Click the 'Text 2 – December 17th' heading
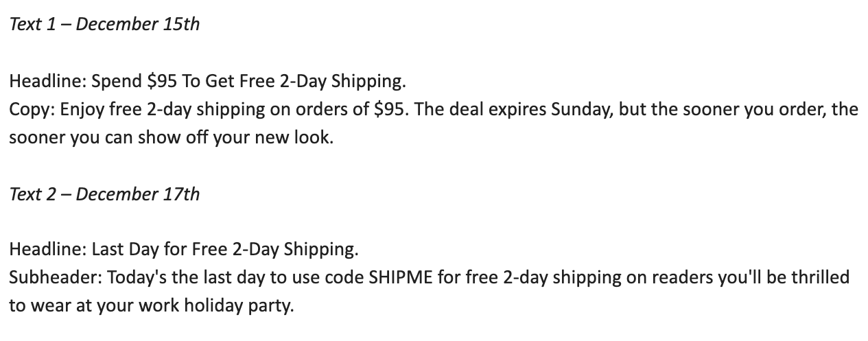 pos(104,194)
